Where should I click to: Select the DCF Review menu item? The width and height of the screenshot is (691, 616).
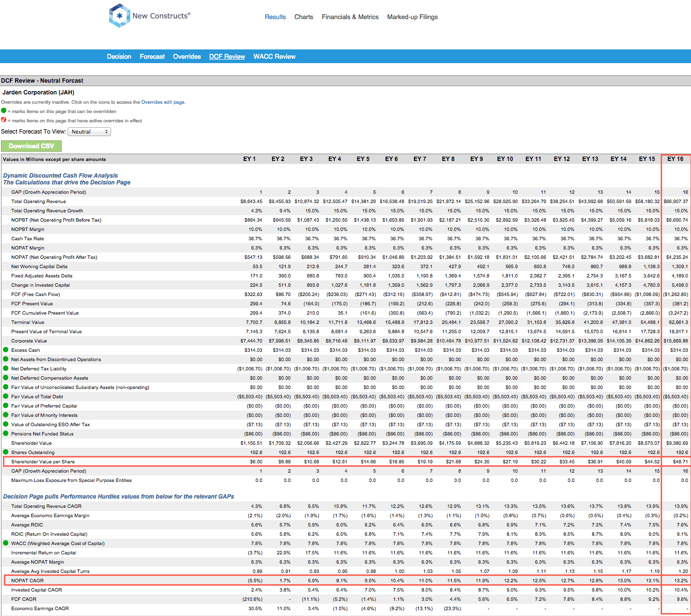[x=227, y=57]
